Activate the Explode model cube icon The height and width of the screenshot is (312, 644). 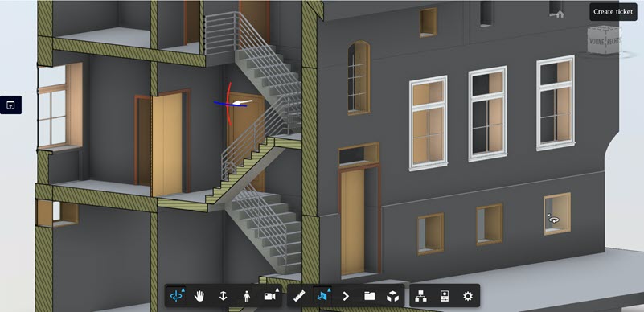pos(392,296)
